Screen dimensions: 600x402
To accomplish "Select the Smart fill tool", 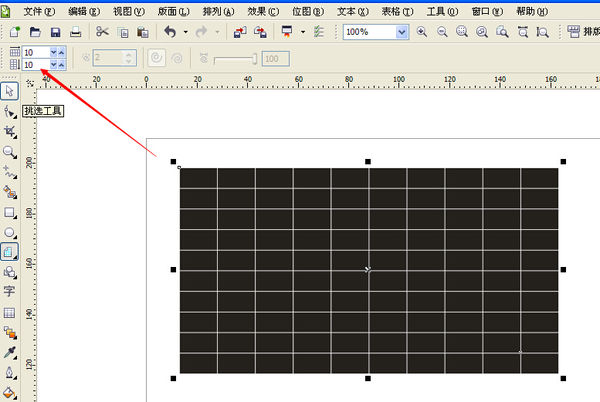I will coord(10,192).
